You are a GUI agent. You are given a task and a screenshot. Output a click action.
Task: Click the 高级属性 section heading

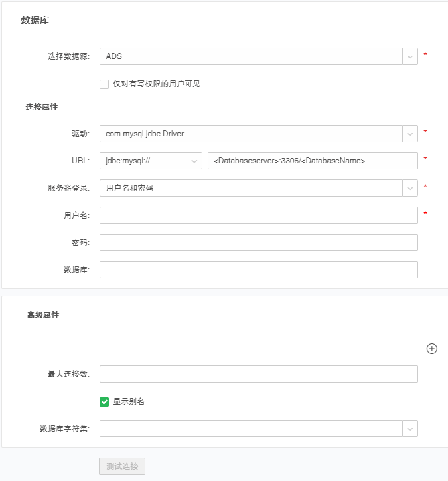click(42, 315)
